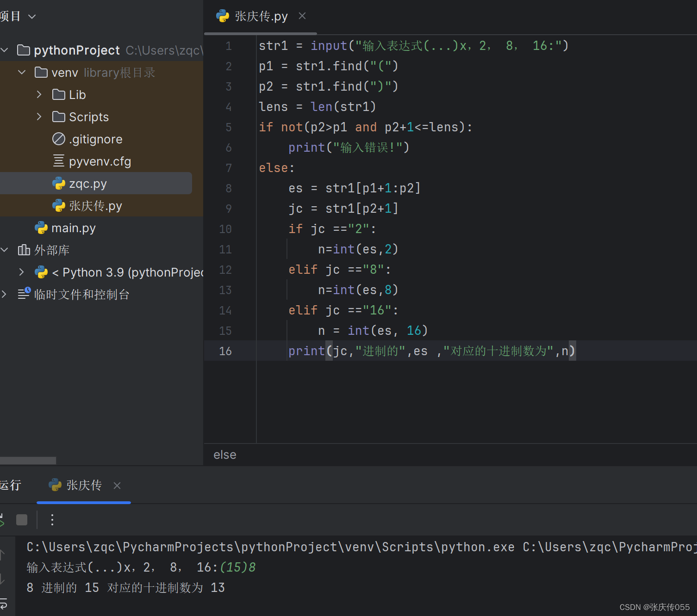Expand 临时文件和控制台 node
The height and width of the screenshot is (616, 697).
tap(5, 294)
